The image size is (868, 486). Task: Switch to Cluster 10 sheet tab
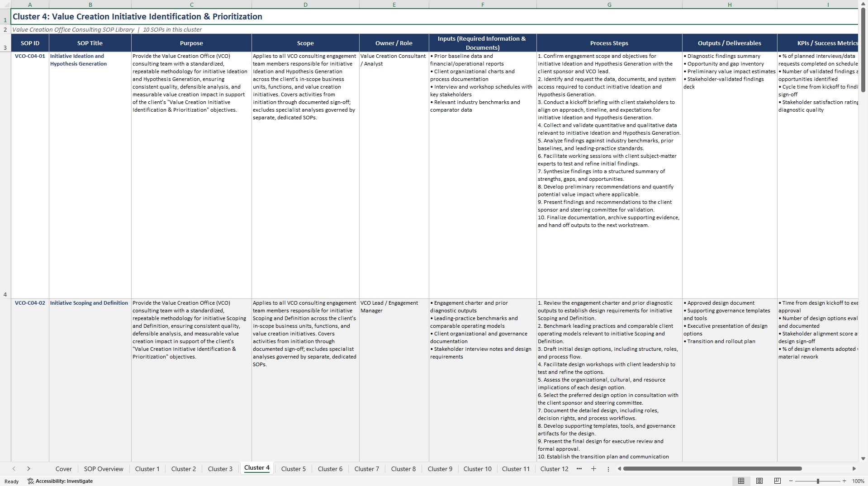pyautogui.click(x=478, y=469)
